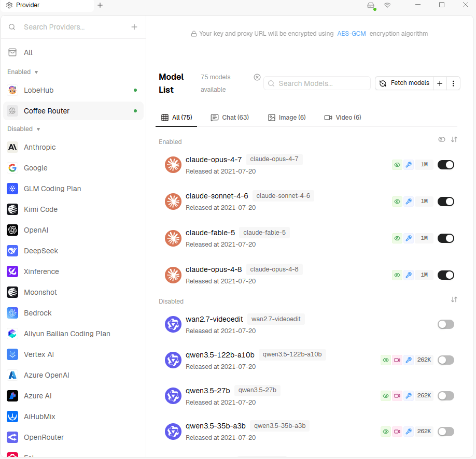Open new tab with plus icon

point(100,5)
